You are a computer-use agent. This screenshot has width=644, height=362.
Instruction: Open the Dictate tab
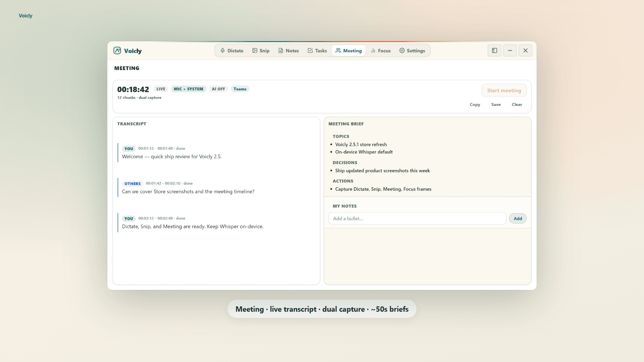tap(232, 51)
